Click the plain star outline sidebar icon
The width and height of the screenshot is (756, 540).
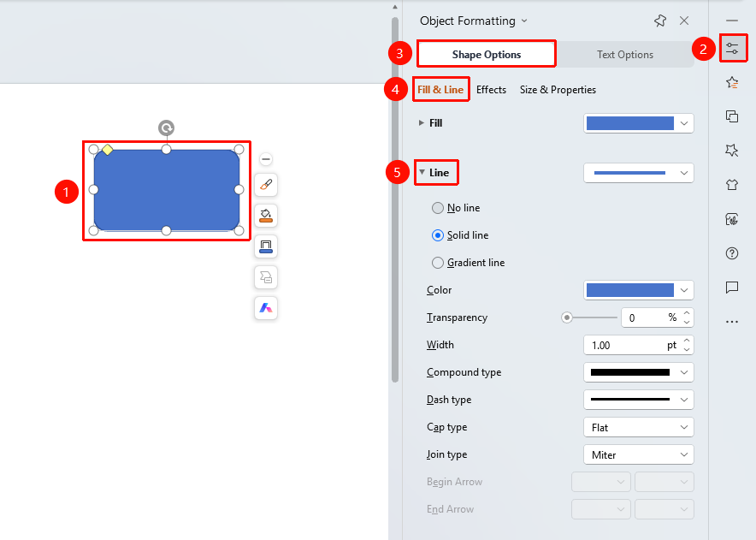coord(732,151)
